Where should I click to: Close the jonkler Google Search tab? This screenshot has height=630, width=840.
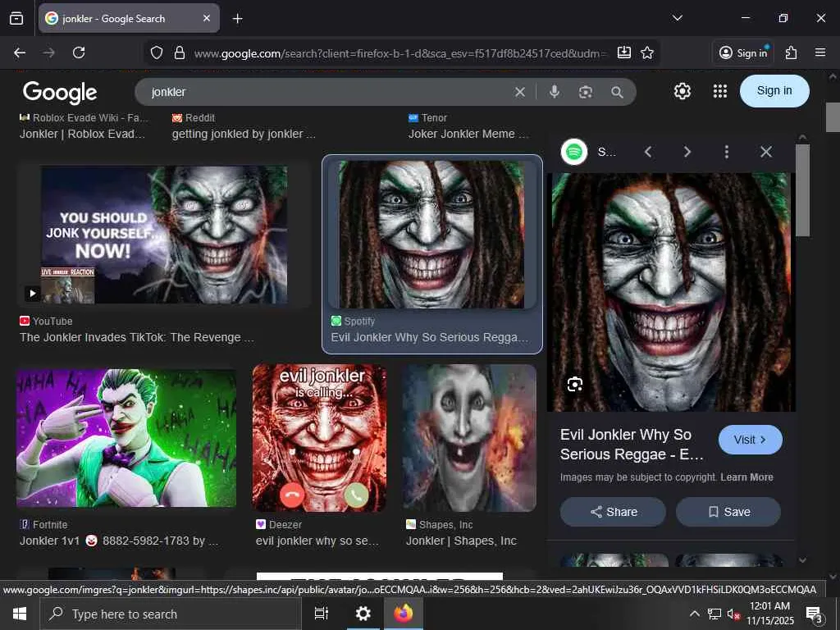tap(206, 18)
